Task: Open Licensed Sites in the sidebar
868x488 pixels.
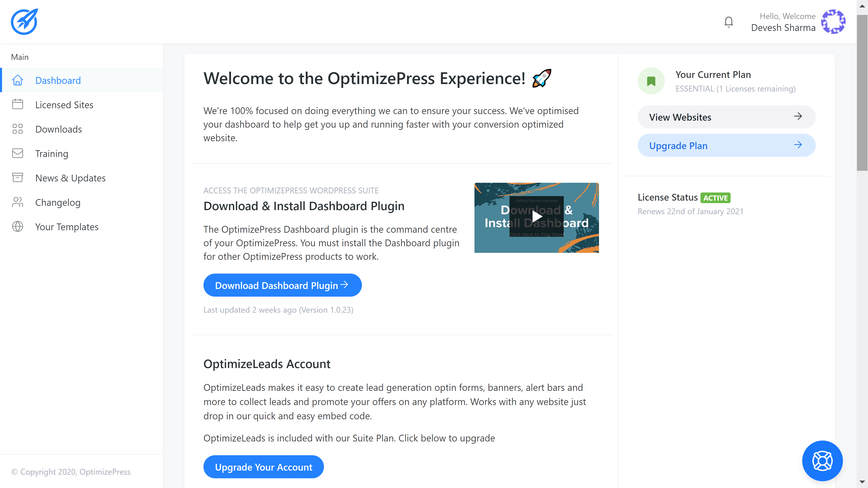Action: tap(82, 105)
